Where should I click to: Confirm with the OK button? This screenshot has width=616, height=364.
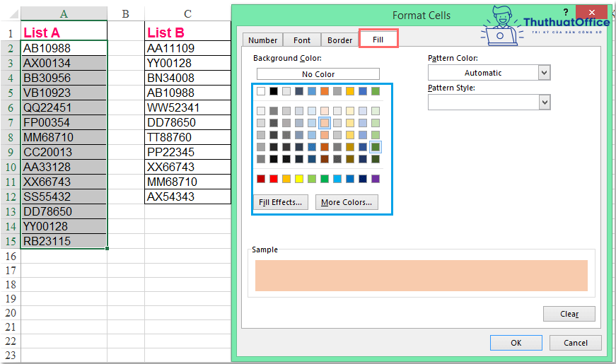click(516, 343)
